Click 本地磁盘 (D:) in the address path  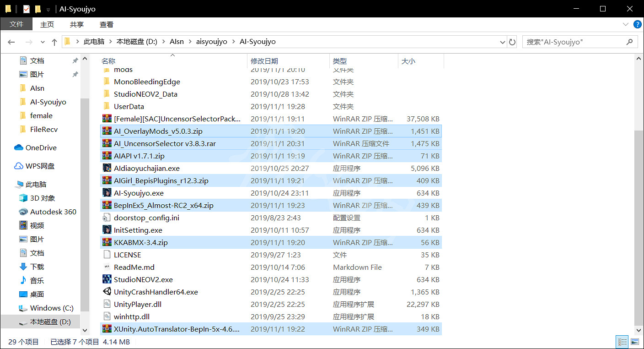point(137,42)
